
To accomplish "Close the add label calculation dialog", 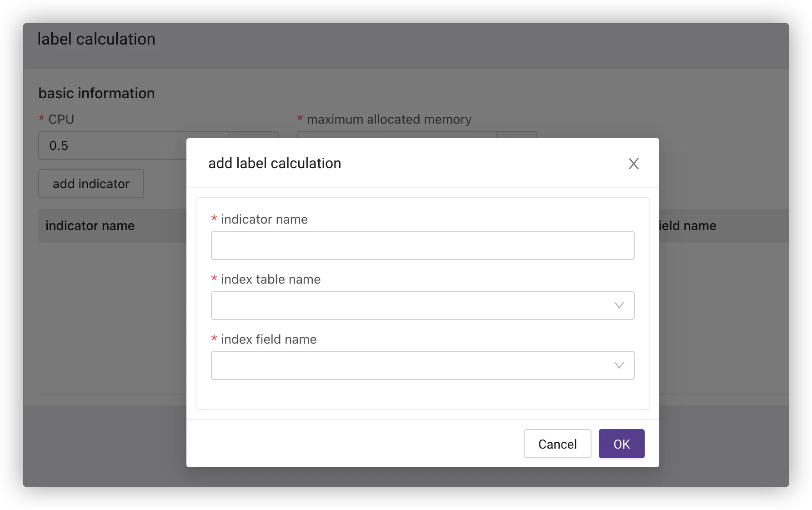I will (633, 164).
